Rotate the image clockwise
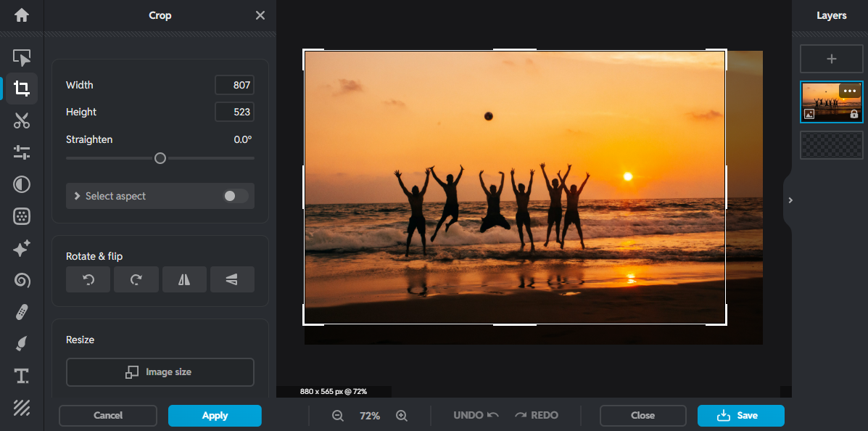This screenshot has height=431, width=868. coord(136,279)
